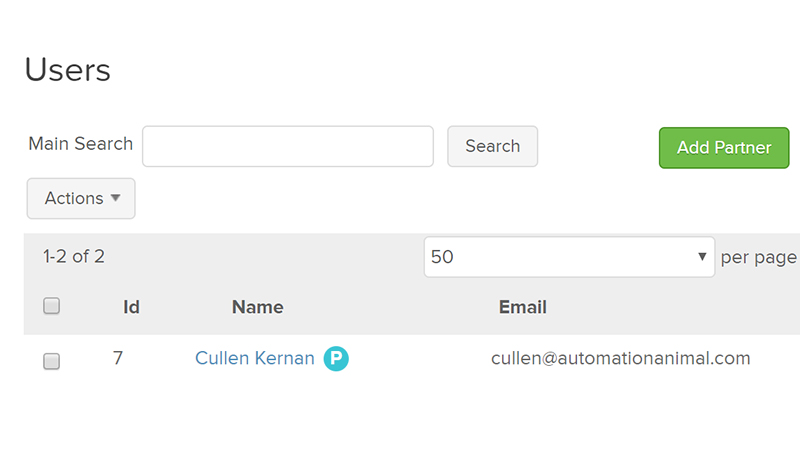800x450 pixels.
Task: Open the Actions dropdown menu
Action: point(81,198)
